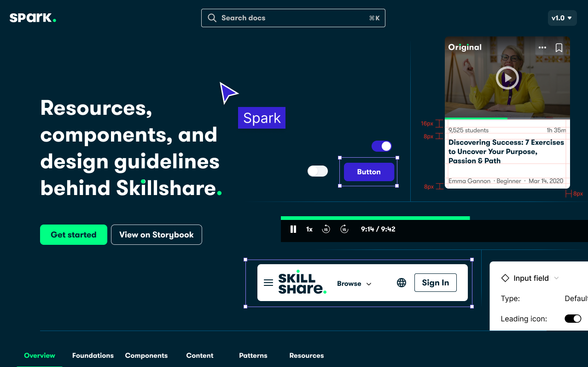The image size is (588, 367).
Task: Turn on the grey disabled toggle
Action: click(x=318, y=171)
